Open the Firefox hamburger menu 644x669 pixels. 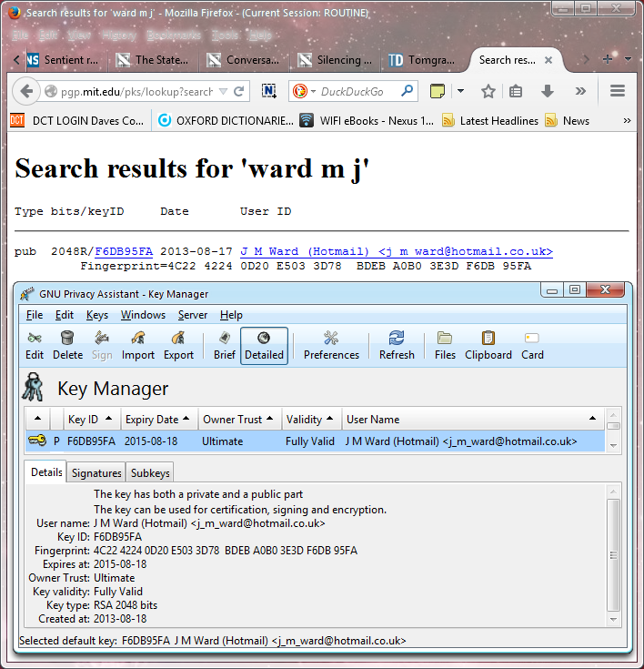617,91
